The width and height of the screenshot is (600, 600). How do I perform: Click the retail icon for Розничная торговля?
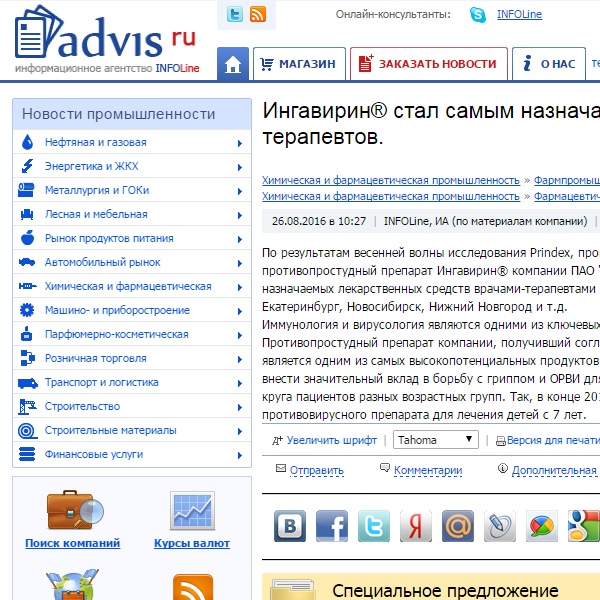tap(27, 358)
